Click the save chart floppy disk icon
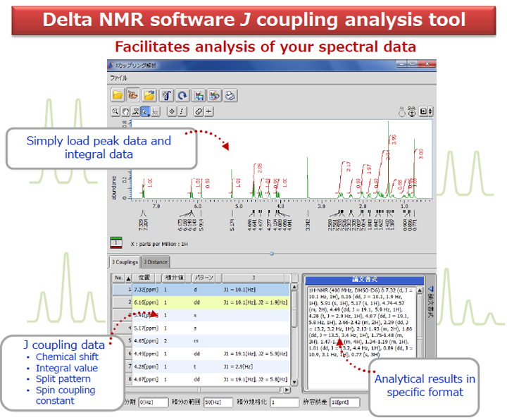Image resolution: width=507 pixels, height=420 pixels. 199,95
